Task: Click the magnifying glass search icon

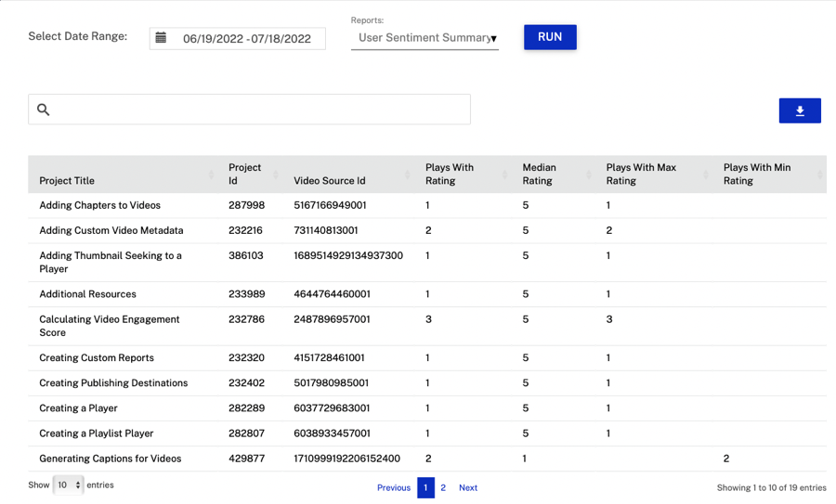Action: [x=44, y=110]
